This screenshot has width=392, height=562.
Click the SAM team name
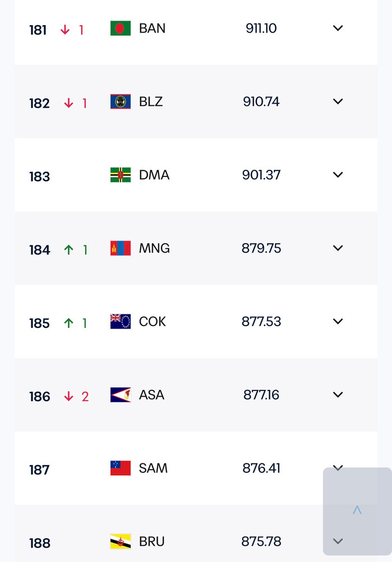click(153, 468)
